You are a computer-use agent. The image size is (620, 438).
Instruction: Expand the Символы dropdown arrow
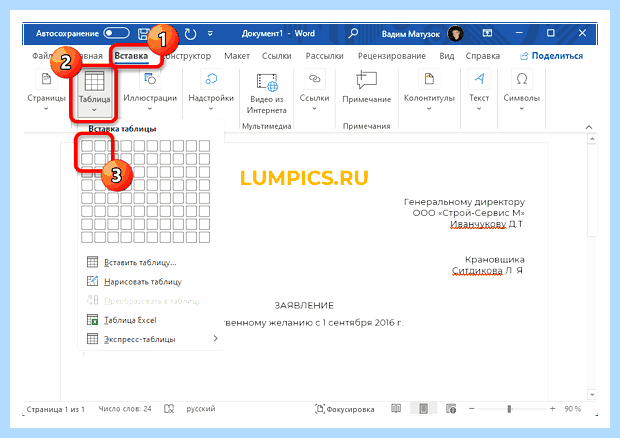[x=522, y=108]
